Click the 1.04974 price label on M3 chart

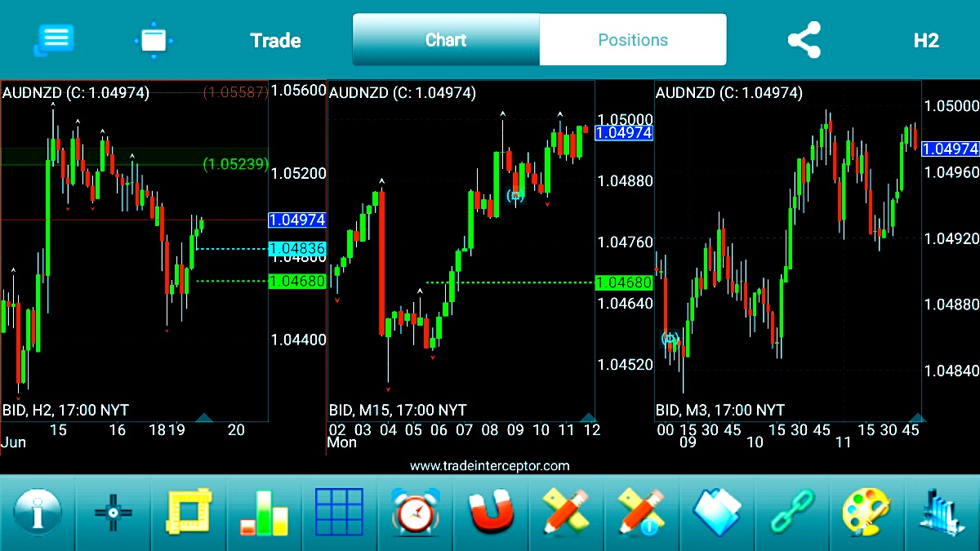point(951,149)
